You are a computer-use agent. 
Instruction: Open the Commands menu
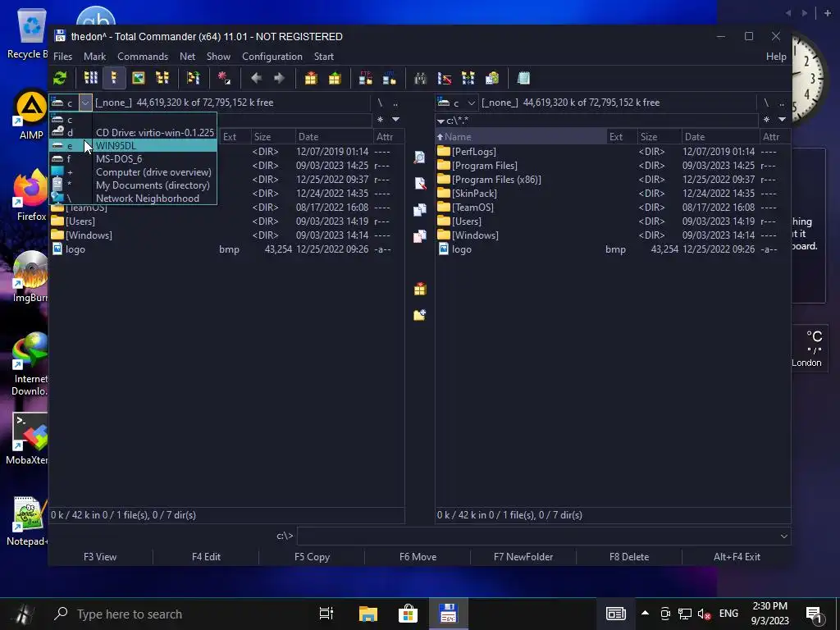point(143,57)
